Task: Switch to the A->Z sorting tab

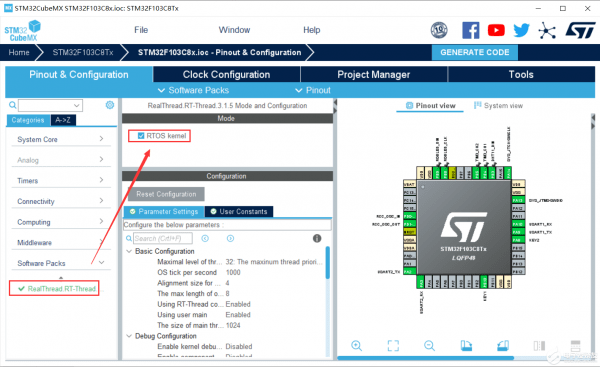Action: click(x=63, y=120)
